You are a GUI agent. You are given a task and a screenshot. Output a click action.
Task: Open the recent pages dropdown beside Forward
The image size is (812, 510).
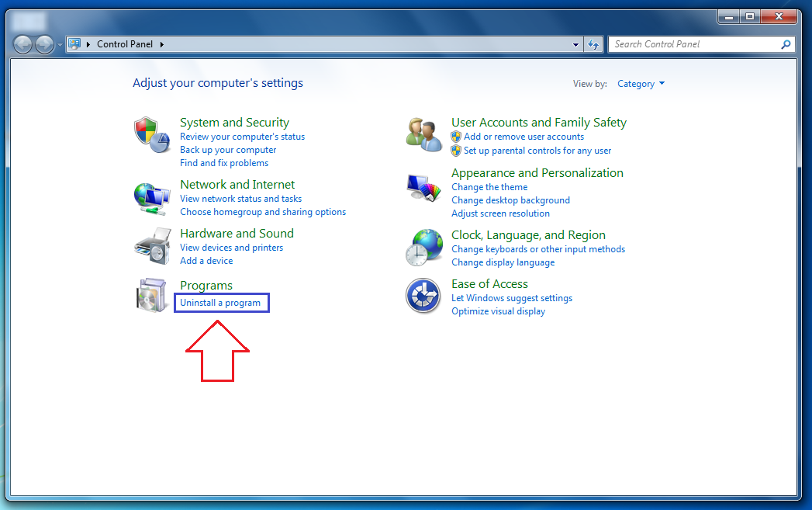[x=60, y=45]
